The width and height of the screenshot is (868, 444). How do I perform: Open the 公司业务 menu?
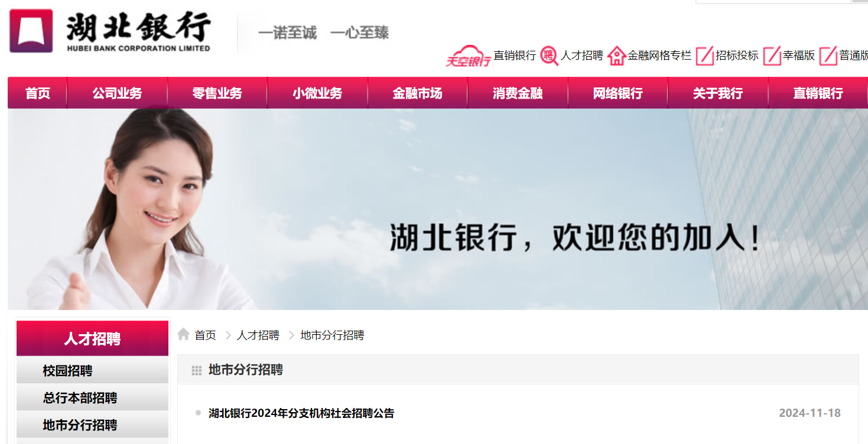[118, 93]
